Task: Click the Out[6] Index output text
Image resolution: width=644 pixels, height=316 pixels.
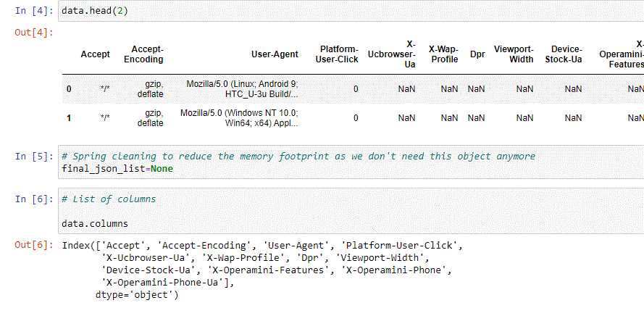Action: pyautogui.click(x=263, y=270)
